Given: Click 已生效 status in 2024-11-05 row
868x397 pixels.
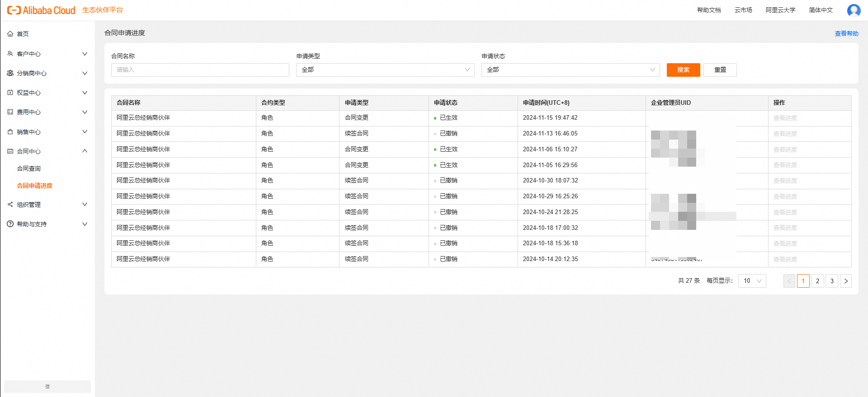Looking at the screenshot, I should point(448,165).
